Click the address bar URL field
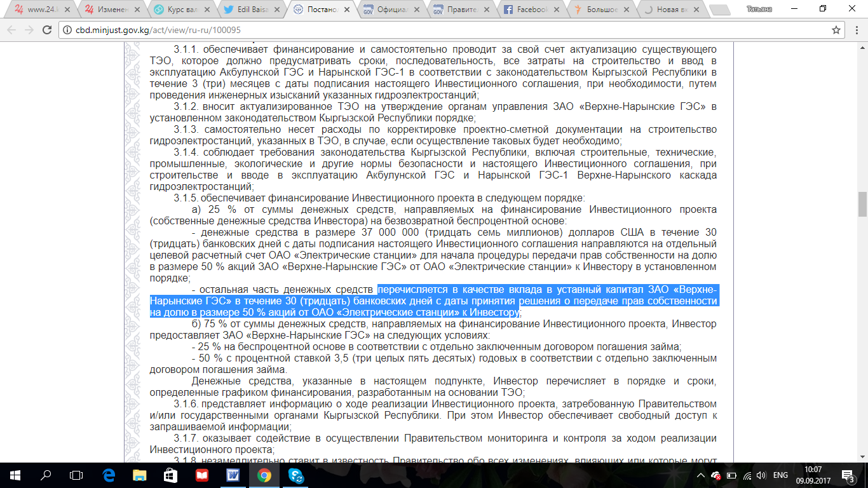The image size is (868, 488). pos(381,30)
